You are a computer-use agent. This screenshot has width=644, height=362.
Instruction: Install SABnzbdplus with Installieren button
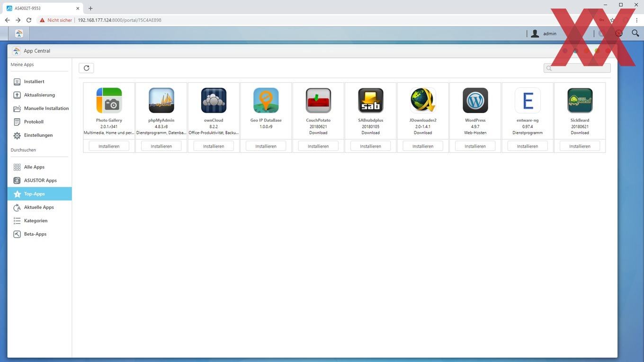point(371,146)
